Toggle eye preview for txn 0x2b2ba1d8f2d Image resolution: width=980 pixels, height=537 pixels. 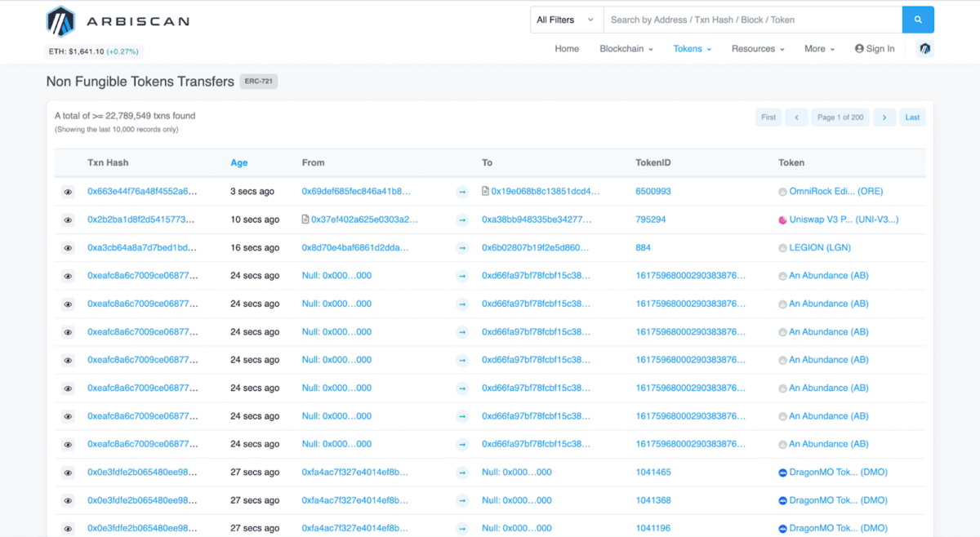68,220
